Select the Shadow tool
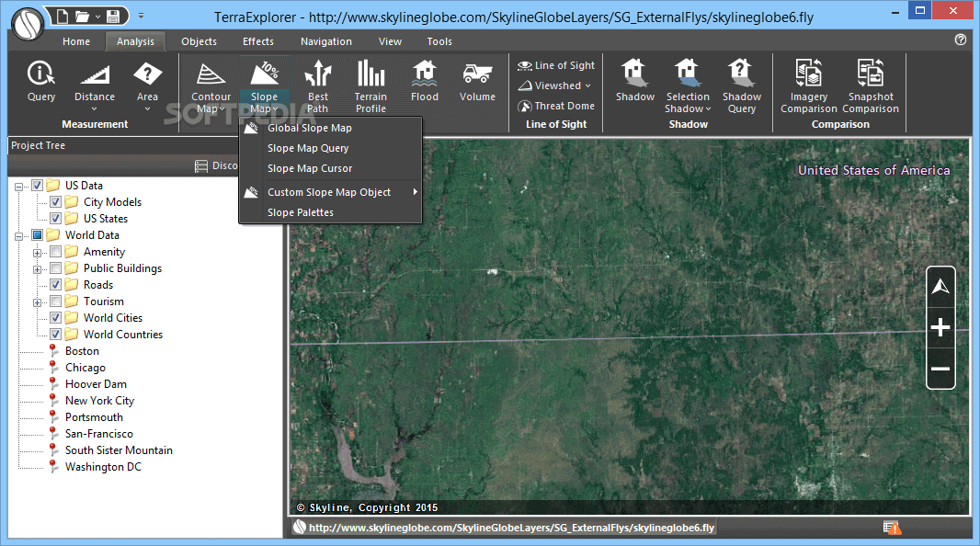Screen dimensions: 980x546 click(x=635, y=81)
